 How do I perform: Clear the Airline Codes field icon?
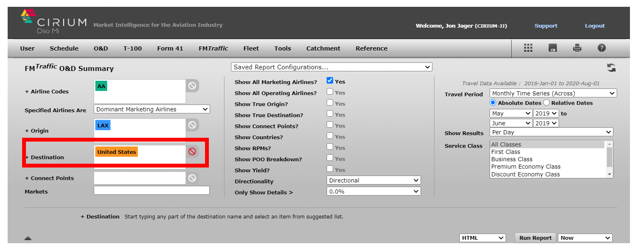coord(192,86)
